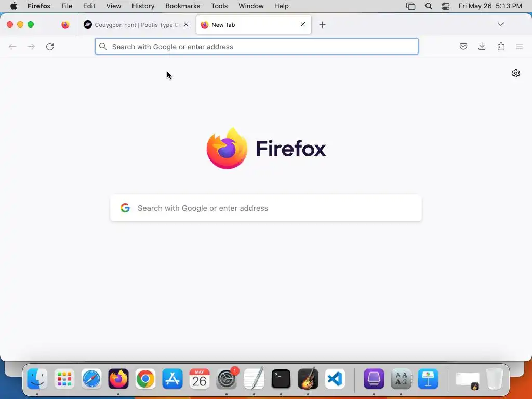Open minimized window thumbnail in Dock
532x399 pixels.
pos(467,380)
